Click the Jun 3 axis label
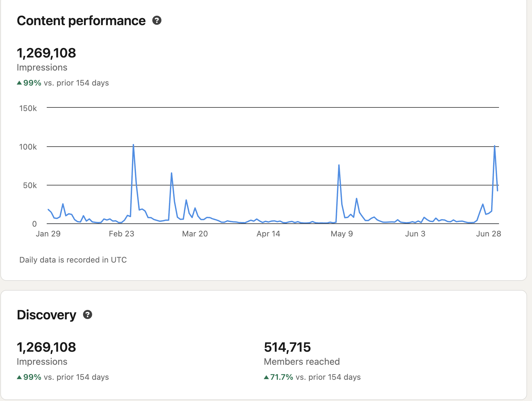 [x=415, y=234]
